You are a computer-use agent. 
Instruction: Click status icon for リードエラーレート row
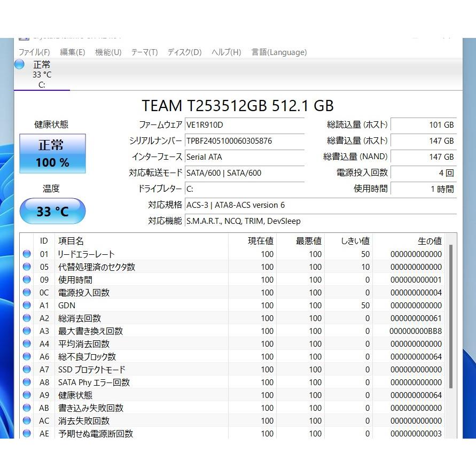coord(27,254)
